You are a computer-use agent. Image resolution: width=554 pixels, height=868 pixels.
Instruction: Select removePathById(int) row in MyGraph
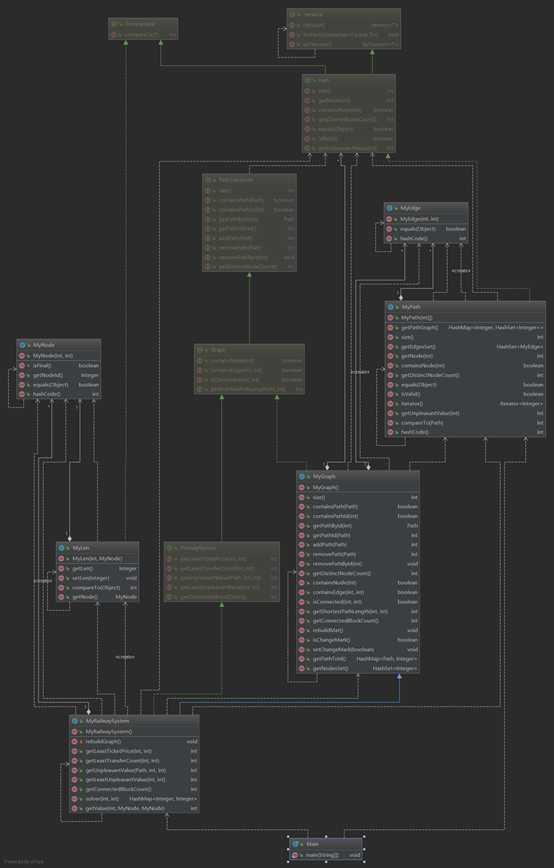click(358, 564)
